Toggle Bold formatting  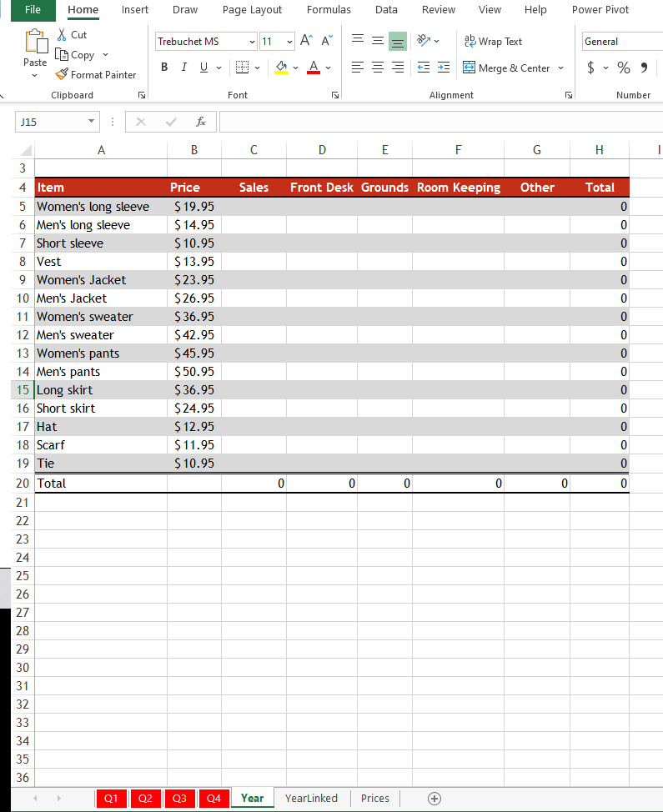[164, 68]
